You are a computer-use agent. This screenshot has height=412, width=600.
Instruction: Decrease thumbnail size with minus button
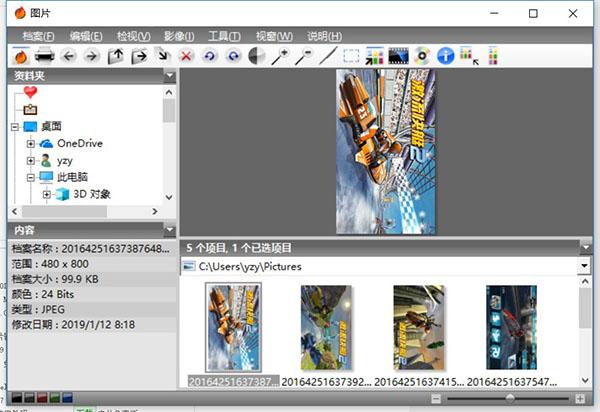pyautogui.click(x=436, y=399)
